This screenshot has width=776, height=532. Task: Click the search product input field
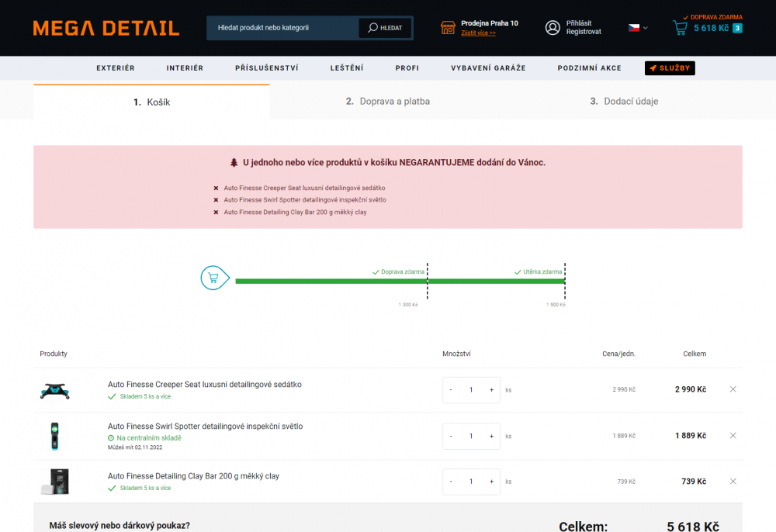point(282,28)
